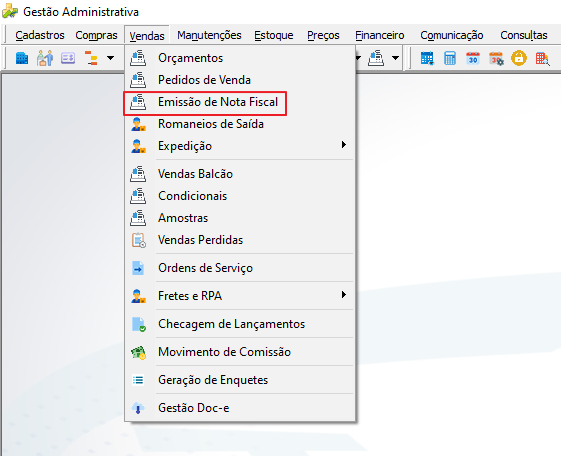Click the Amostras register icon
This screenshot has height=456, width=561.
pyautogui.click(x=138, y=218)
